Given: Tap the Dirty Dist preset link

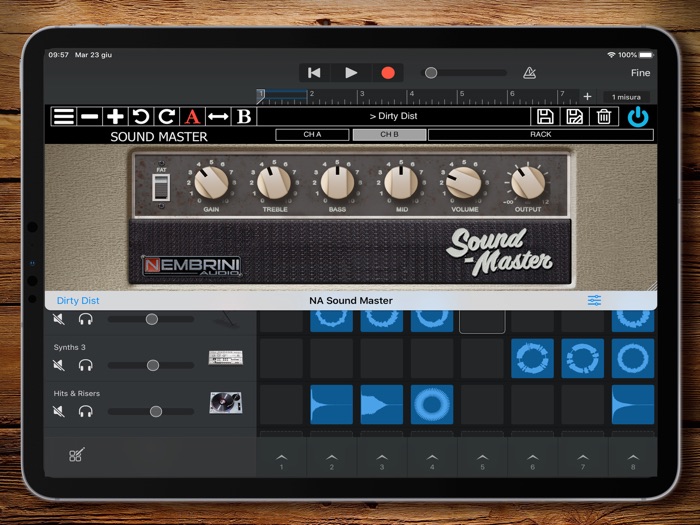Looking at the screenshot, I should [78, 300].
